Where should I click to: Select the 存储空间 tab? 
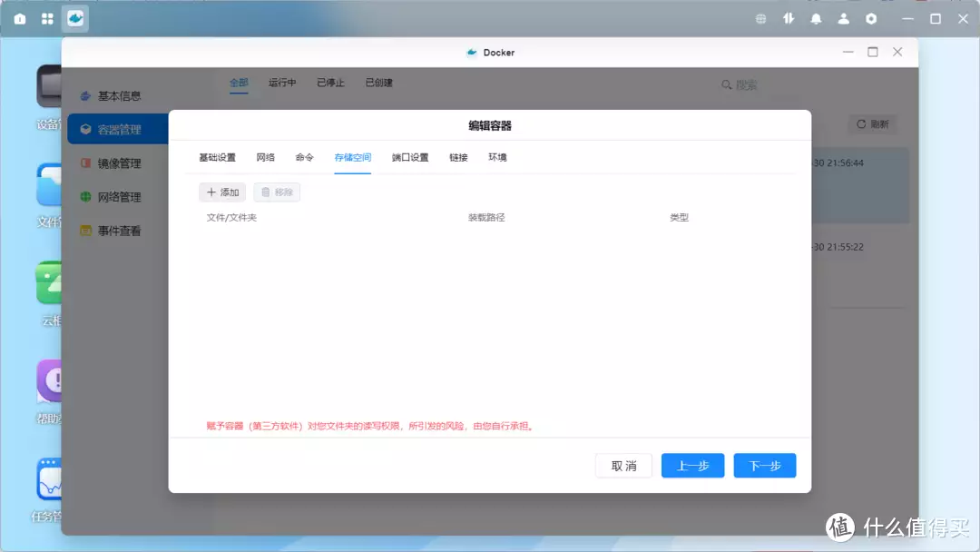[x=352, y=158]
